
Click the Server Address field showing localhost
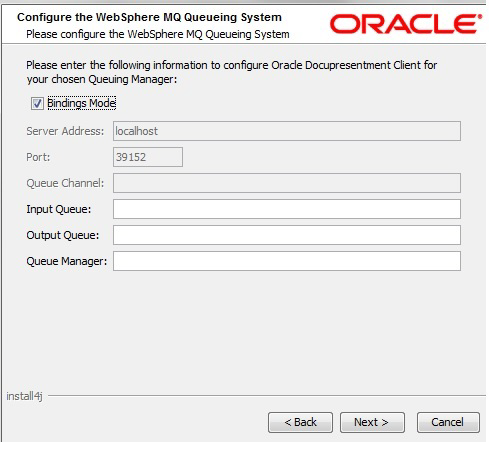pyautogui.click(x=287, y=131)
